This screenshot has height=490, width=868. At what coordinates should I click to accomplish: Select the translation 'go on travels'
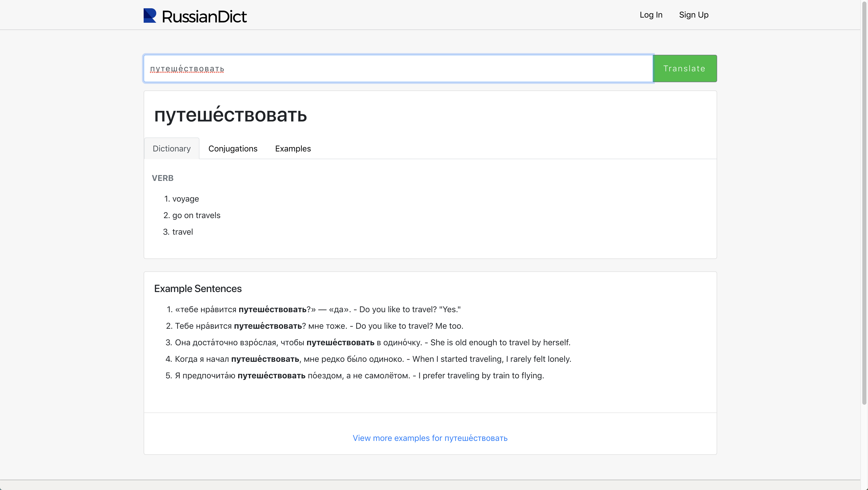(x=196, y=215)
